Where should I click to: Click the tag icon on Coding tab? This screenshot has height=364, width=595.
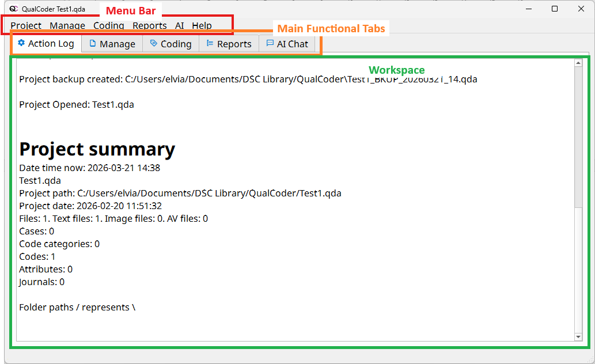(x=154, y=44)
